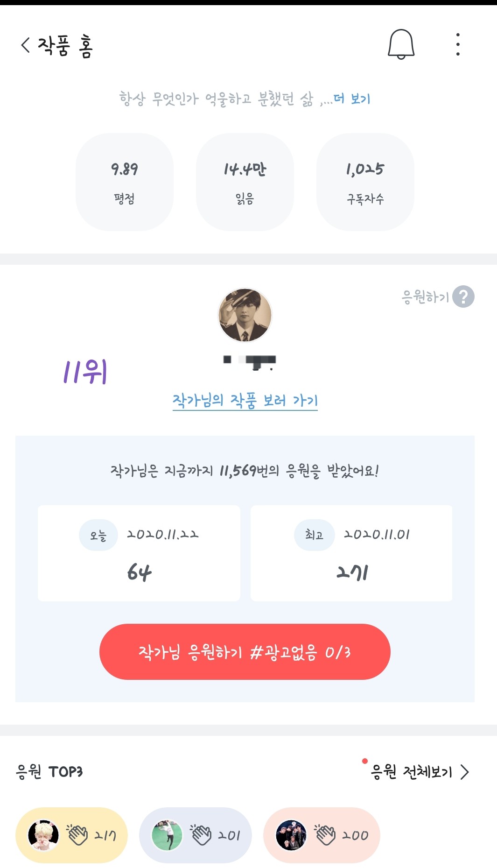Open first top supporter avatar

43,834
